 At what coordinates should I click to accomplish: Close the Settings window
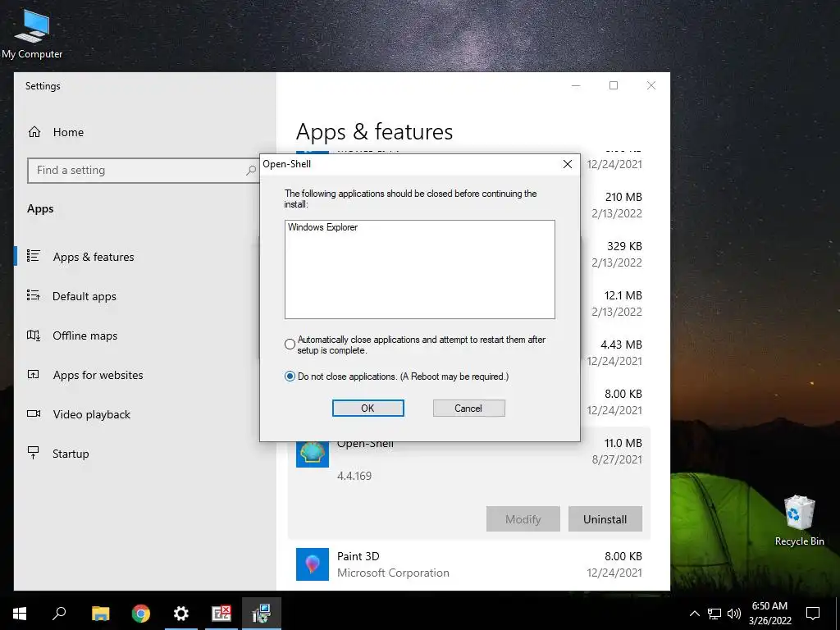click(x=651, y=85)
